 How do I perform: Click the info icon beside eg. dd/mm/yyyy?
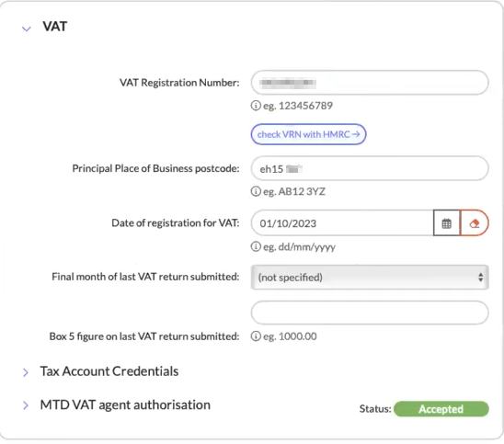click(x=256, y=246)
